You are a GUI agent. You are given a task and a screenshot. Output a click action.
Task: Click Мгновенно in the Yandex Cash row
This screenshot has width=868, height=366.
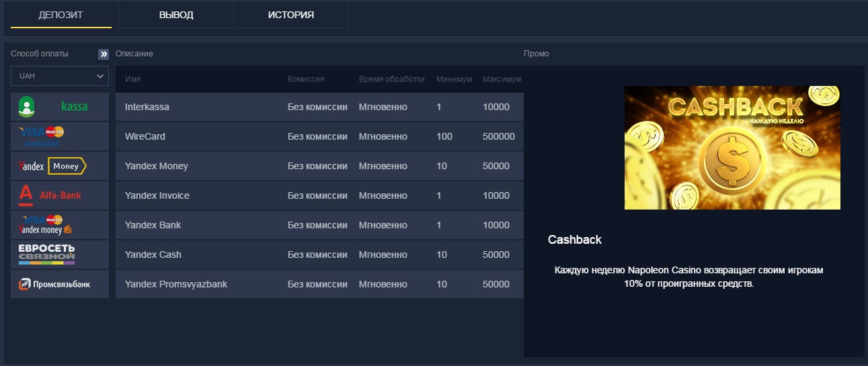tap(383, 255)
